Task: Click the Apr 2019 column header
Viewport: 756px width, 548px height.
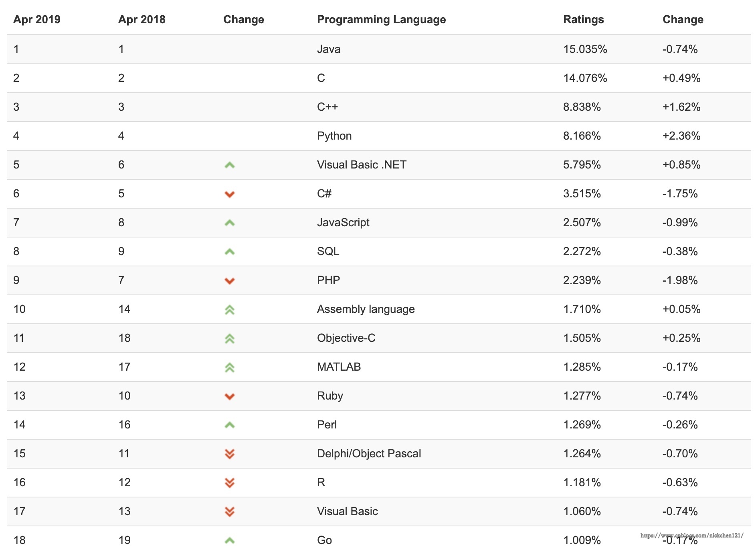Action: 37,19
